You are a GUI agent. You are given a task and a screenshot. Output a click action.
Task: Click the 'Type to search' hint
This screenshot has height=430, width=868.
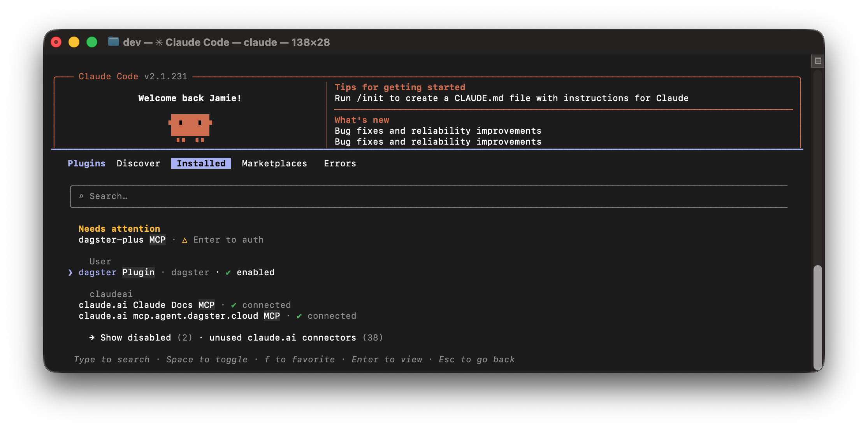112,359
